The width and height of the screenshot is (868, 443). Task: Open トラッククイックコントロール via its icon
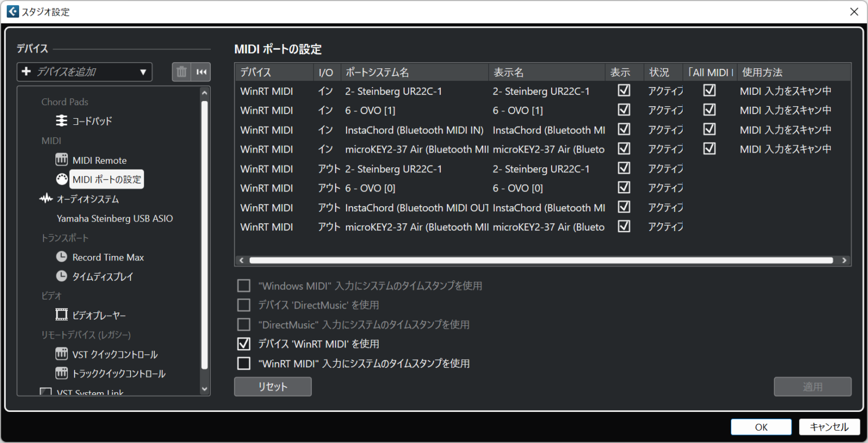click(x=62, y=373)
